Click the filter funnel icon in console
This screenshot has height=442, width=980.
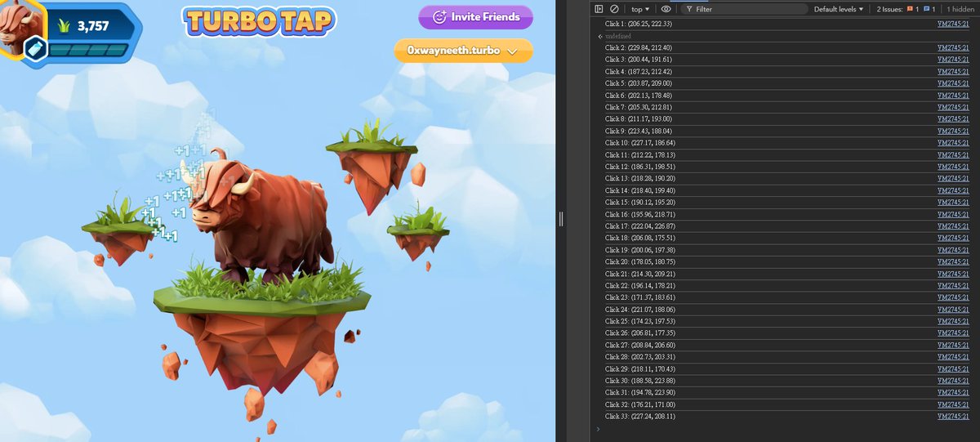pos(689,9)
